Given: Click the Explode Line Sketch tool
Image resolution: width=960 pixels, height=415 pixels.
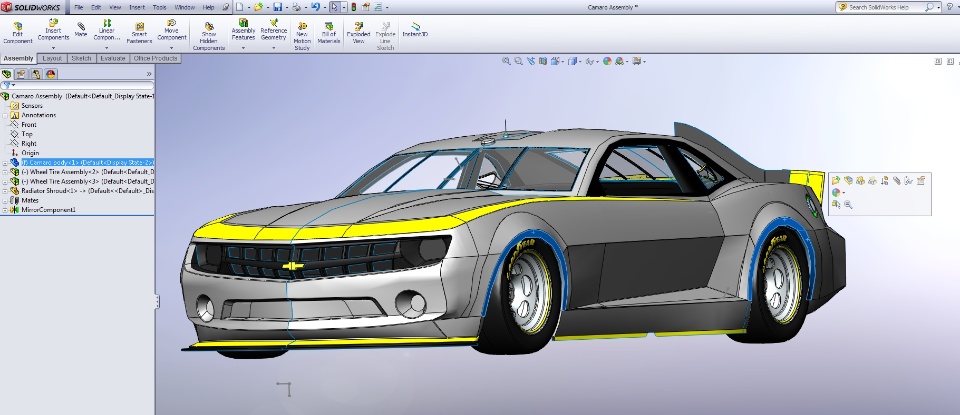Looking at the screenshot, I should coord(385,36).
